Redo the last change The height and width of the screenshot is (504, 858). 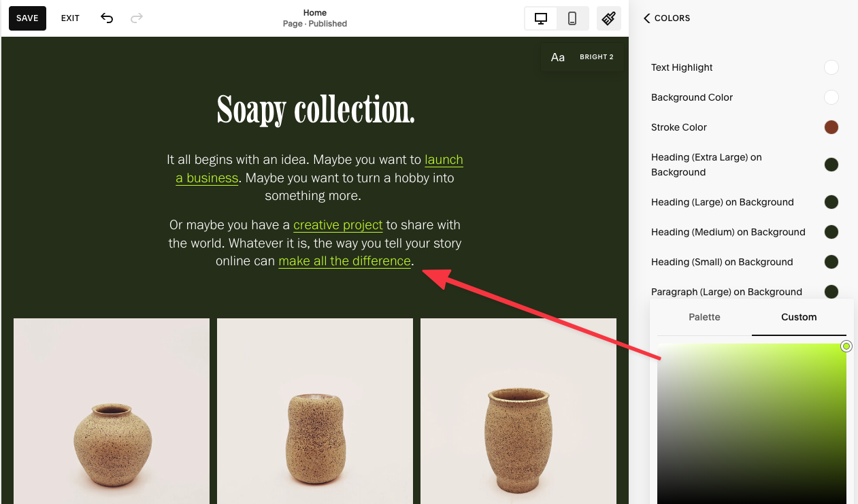coord(137,18)
